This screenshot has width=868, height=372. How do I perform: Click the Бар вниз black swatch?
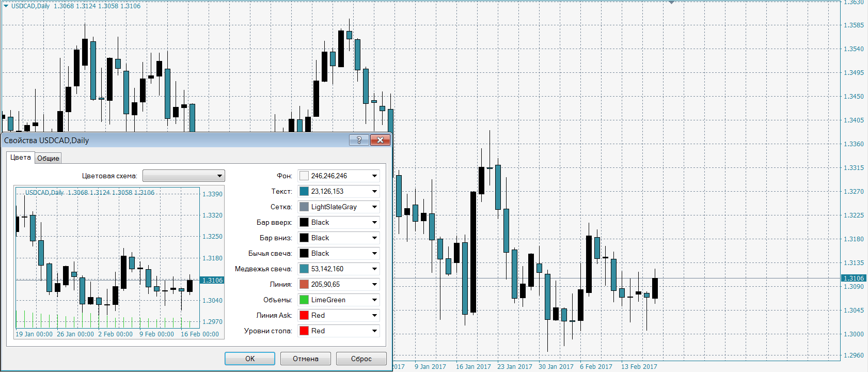[x=304, y=238]
